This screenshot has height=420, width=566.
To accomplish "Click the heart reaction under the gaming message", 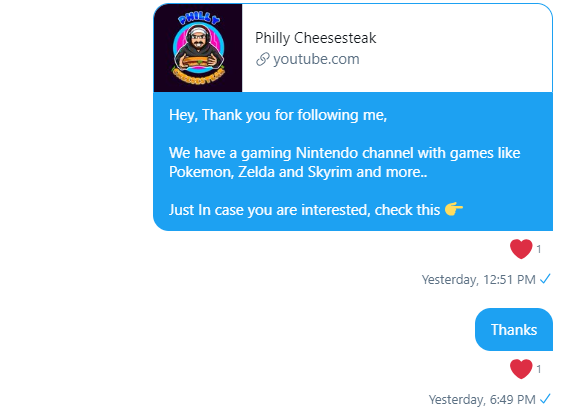I will (521, 249).
